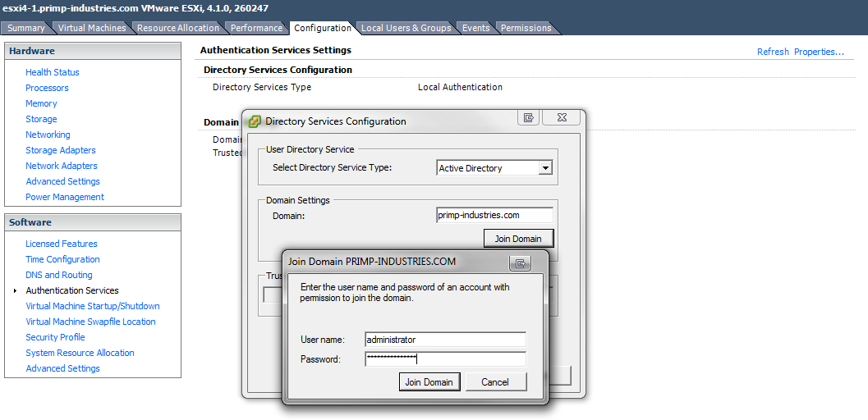
Task: Select Time Configuration link
Action: (62, 259)
